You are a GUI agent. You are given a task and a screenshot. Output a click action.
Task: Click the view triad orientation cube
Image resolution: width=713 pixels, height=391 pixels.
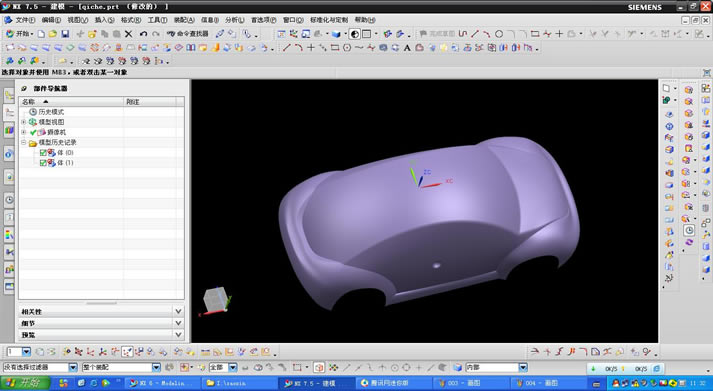coord(216,300)
